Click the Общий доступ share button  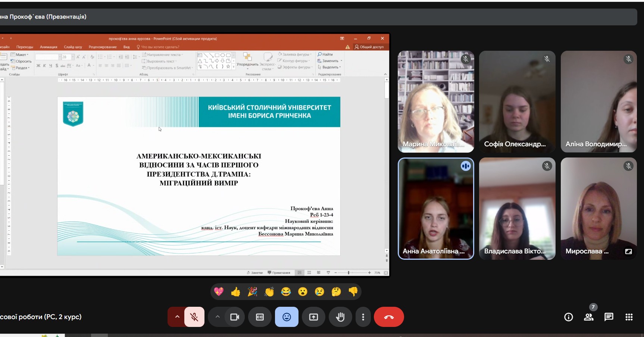369,47
